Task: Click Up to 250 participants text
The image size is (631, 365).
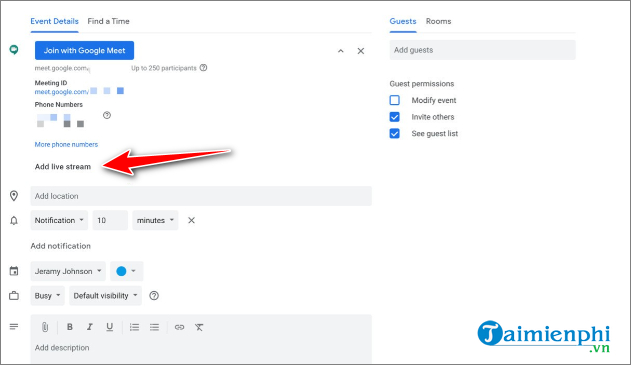Action: 164,68
